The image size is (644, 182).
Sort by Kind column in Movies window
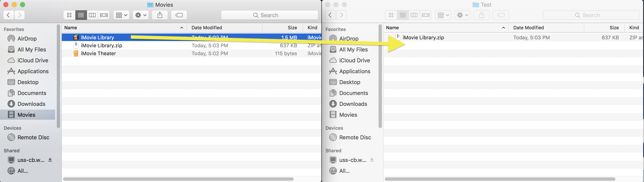pyautogui.click(x=312, y=28)
